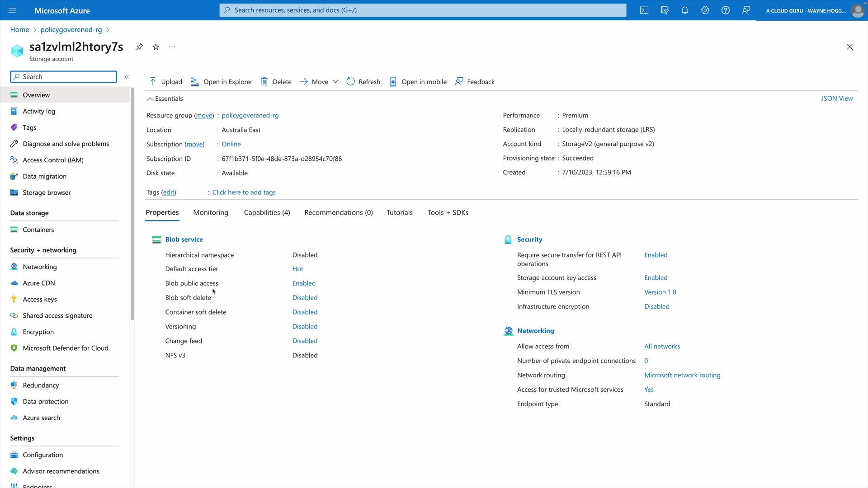Open more options ellipsis next to title
This screenshot has width=868, height=488.
coord(172,47)
